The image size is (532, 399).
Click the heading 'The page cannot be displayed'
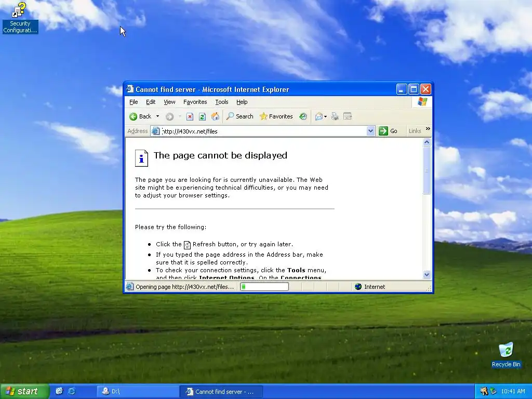point(220,155)
